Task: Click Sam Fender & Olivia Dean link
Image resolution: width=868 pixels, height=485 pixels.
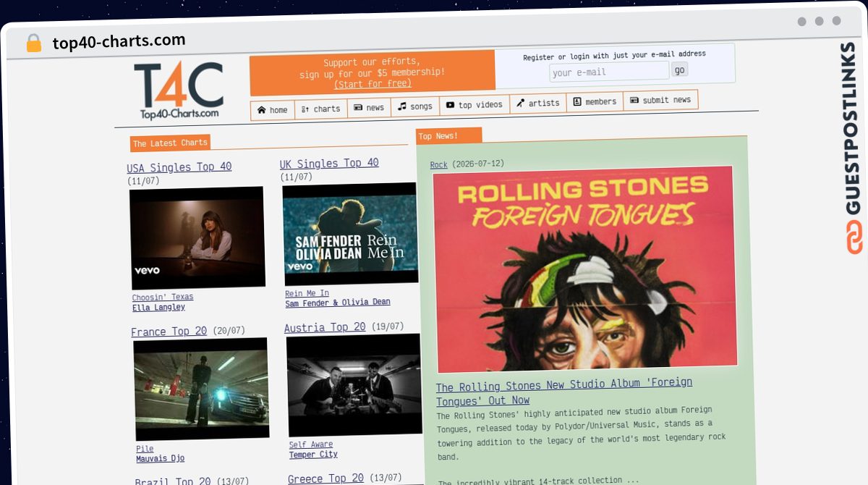Action: (338, 303)
